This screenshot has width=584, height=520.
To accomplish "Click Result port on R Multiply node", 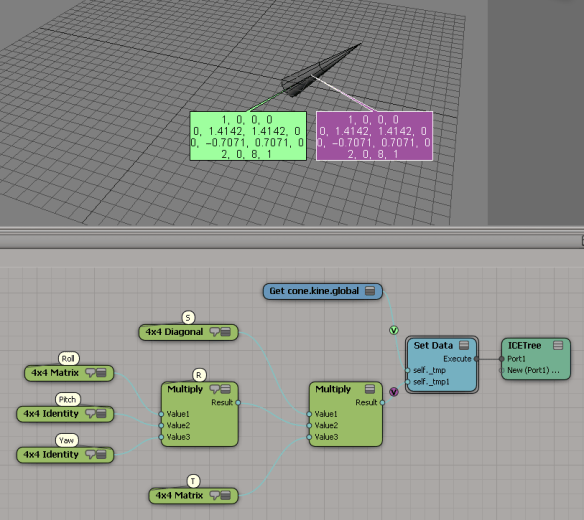I will pyautogui.click(x=238, y=403).
